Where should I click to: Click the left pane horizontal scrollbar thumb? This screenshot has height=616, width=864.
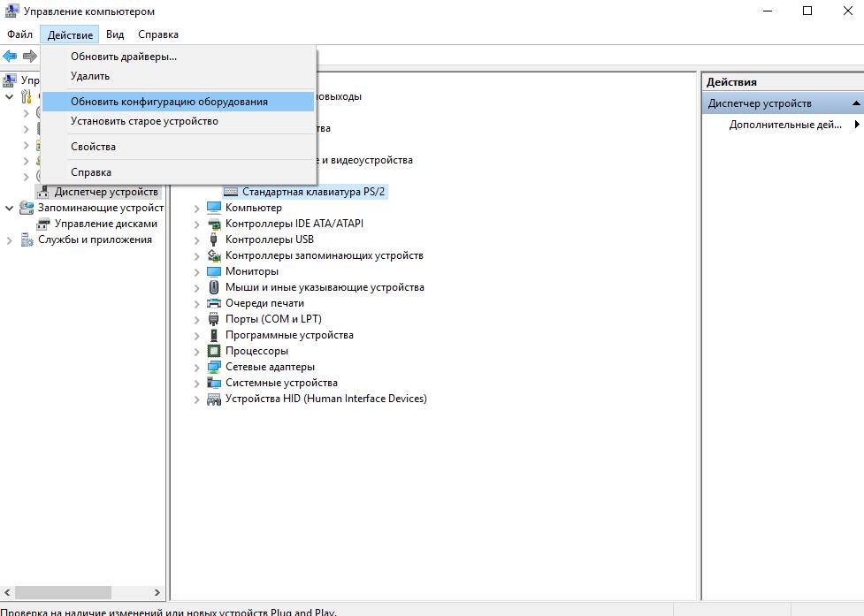pos(62,593)
